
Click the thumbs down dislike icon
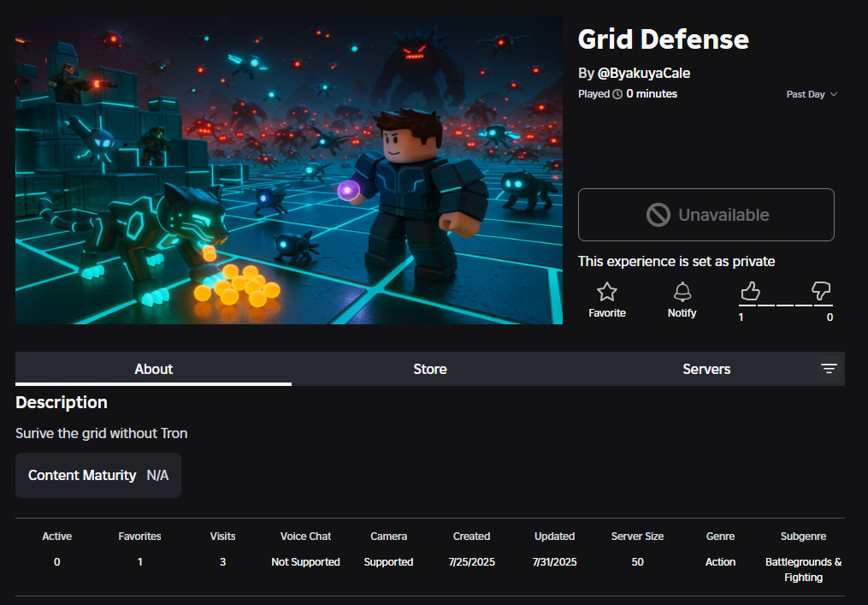click(x=821, y=290)
